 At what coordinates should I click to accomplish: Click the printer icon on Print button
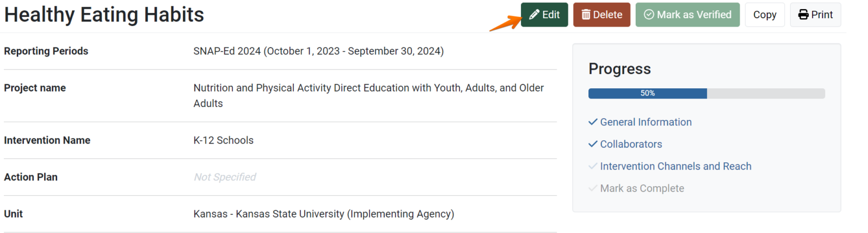803,15
